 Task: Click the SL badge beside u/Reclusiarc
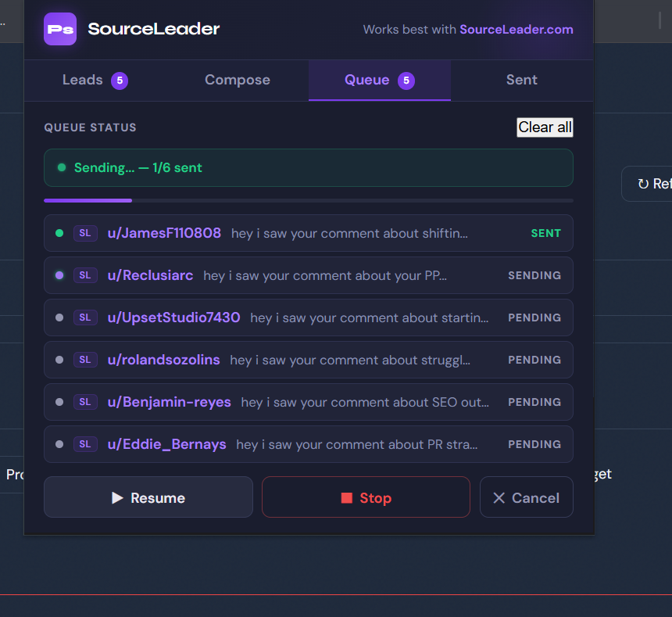click(85, 275)
